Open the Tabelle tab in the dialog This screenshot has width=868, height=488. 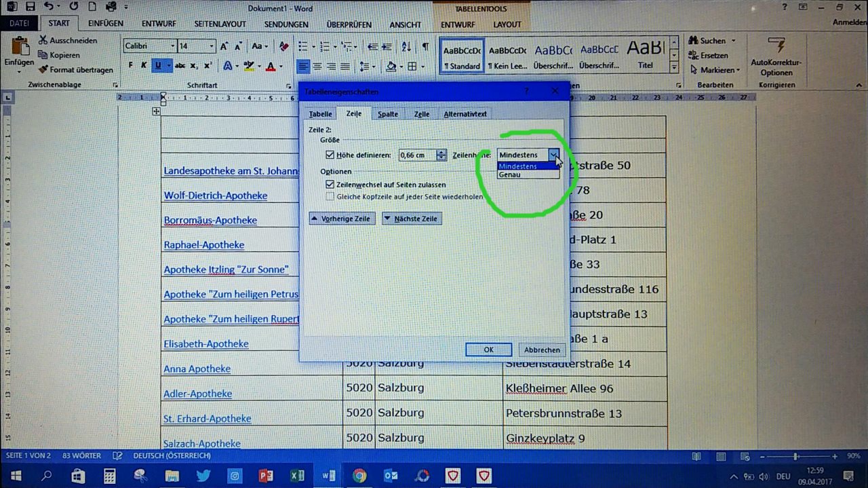click(321, 114)
